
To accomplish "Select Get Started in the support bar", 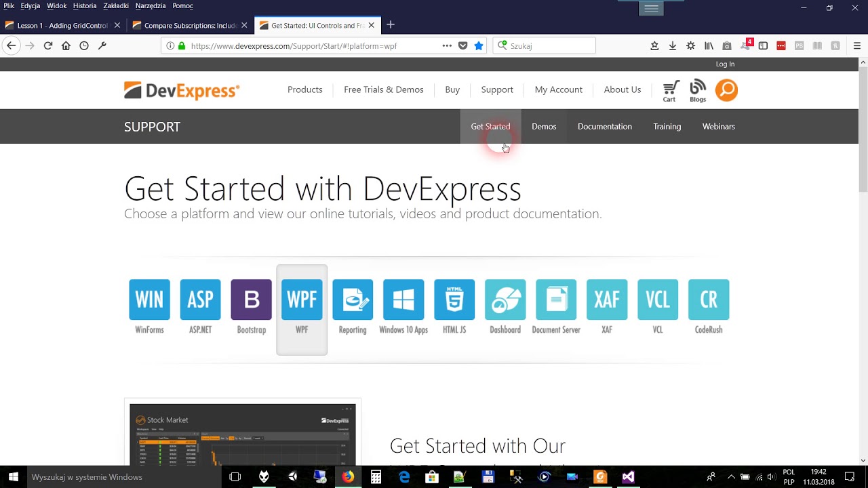I will pos(490,127).
